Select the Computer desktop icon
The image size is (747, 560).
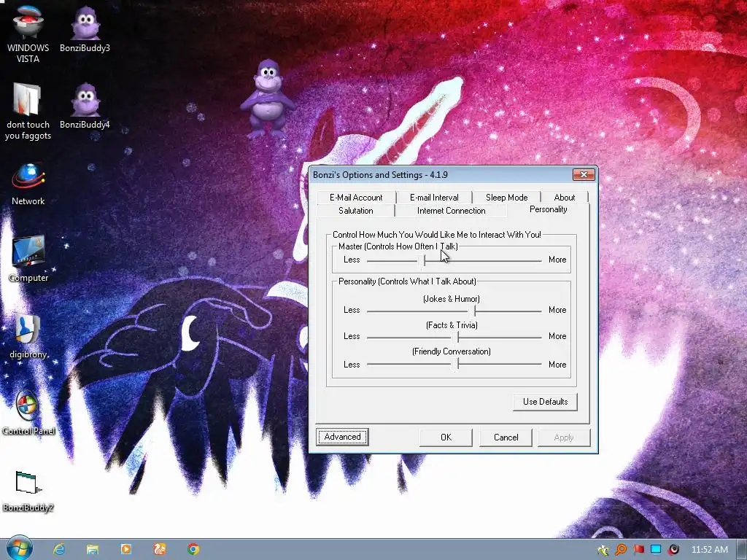point(28,259)
